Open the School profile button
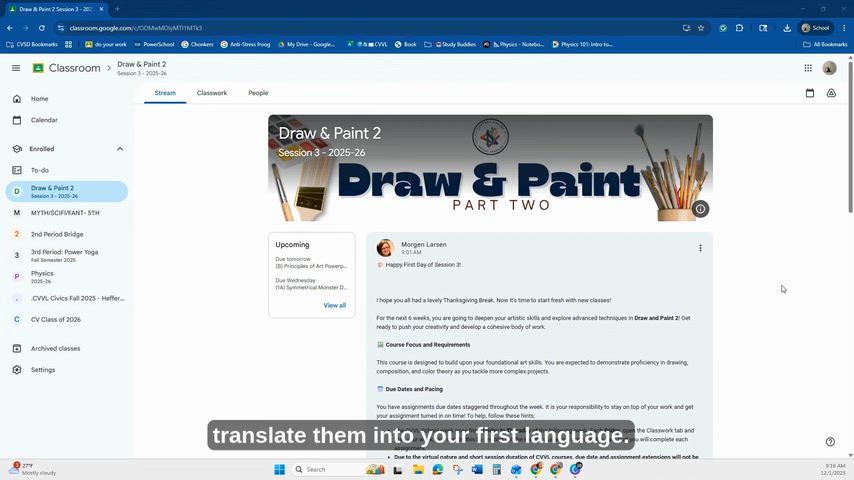The image size is (854, 480). coord(815,28)
